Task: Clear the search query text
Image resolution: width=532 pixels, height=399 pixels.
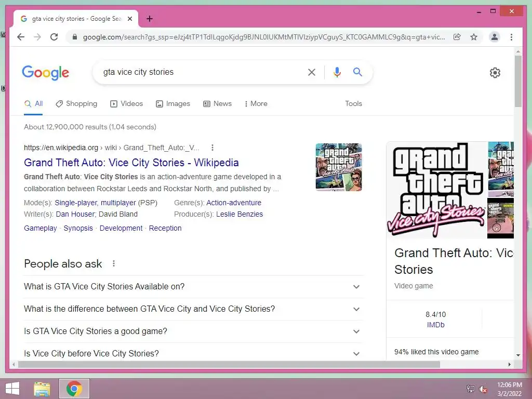Action: tap(312, 72)
